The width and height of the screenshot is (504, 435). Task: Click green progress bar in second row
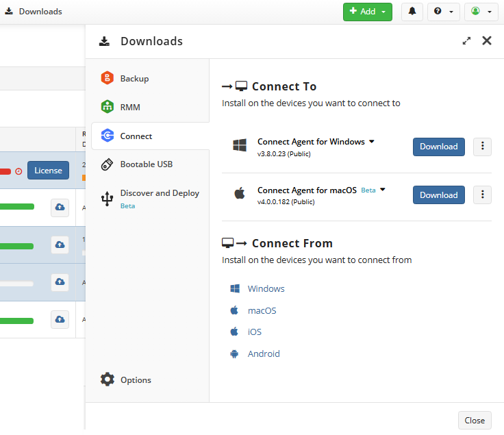point(17,207)
